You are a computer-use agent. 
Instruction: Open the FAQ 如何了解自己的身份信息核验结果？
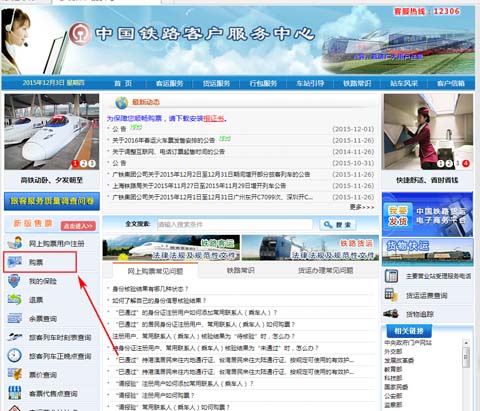pos(159,301)
